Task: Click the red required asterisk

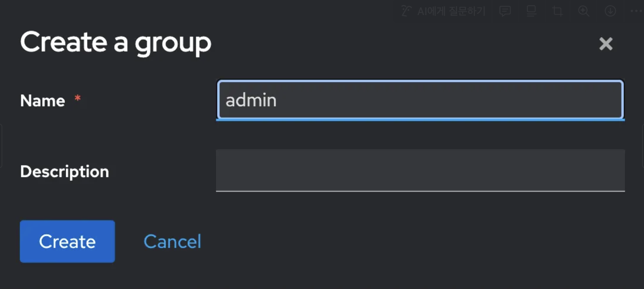Action: (77, 98)
